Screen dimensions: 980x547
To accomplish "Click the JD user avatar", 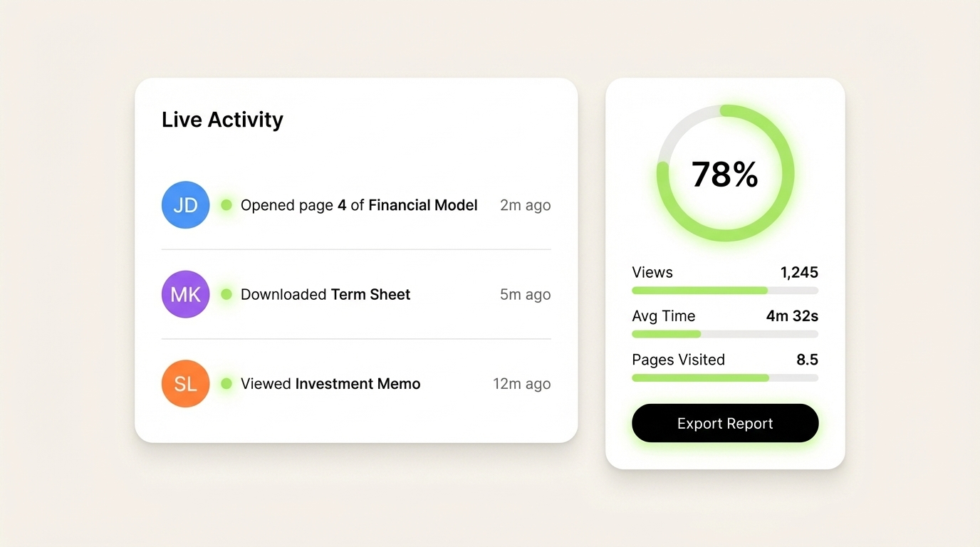I will pos(185,204).
